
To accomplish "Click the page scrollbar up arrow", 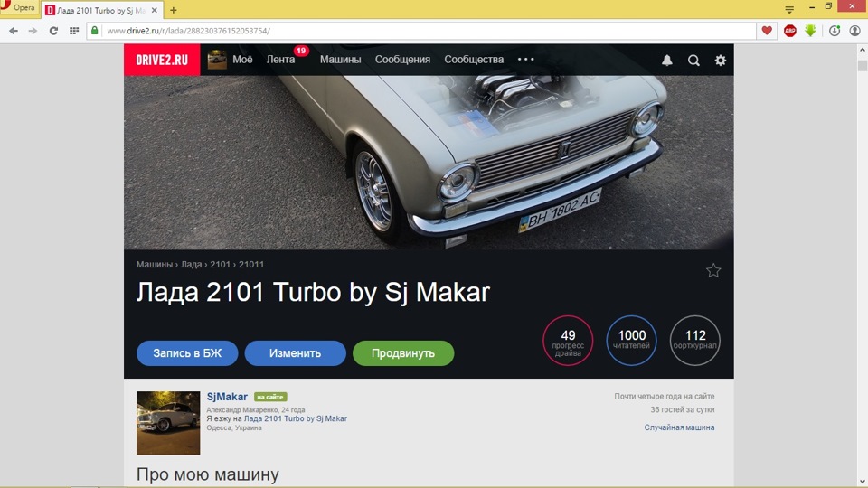I will (x=863, y=50).
